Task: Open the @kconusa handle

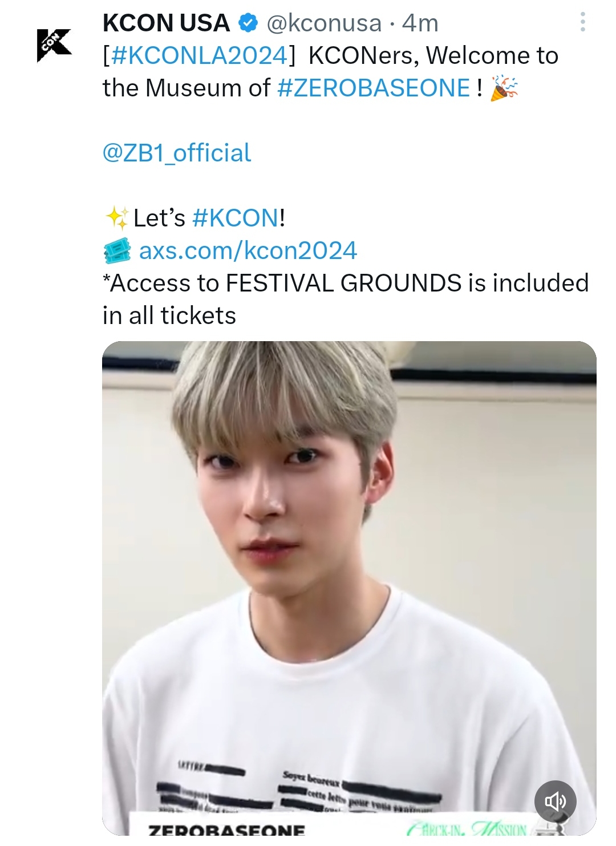Action: [324, 23]
